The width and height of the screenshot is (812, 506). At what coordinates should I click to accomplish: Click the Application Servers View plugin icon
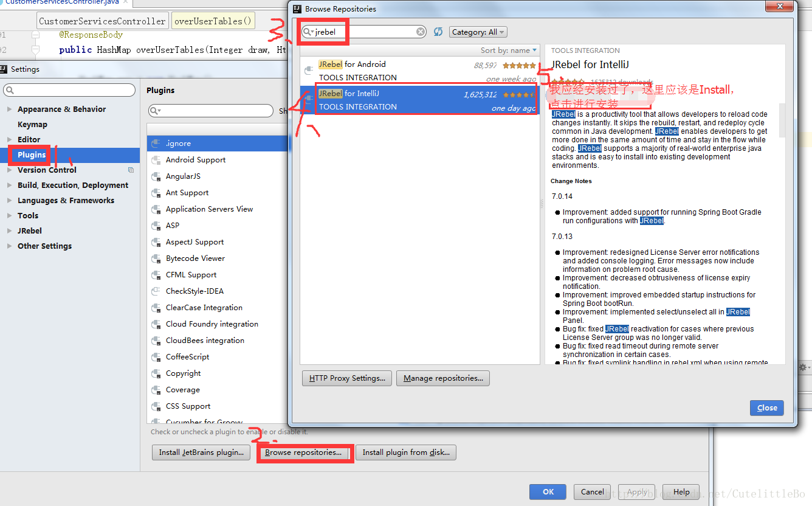tap(156, 209)
